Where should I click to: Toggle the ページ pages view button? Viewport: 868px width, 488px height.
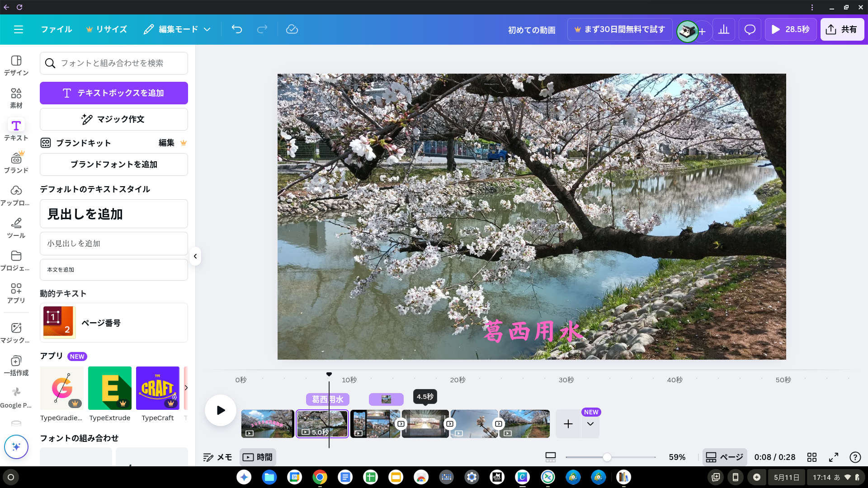pos(724,457)
